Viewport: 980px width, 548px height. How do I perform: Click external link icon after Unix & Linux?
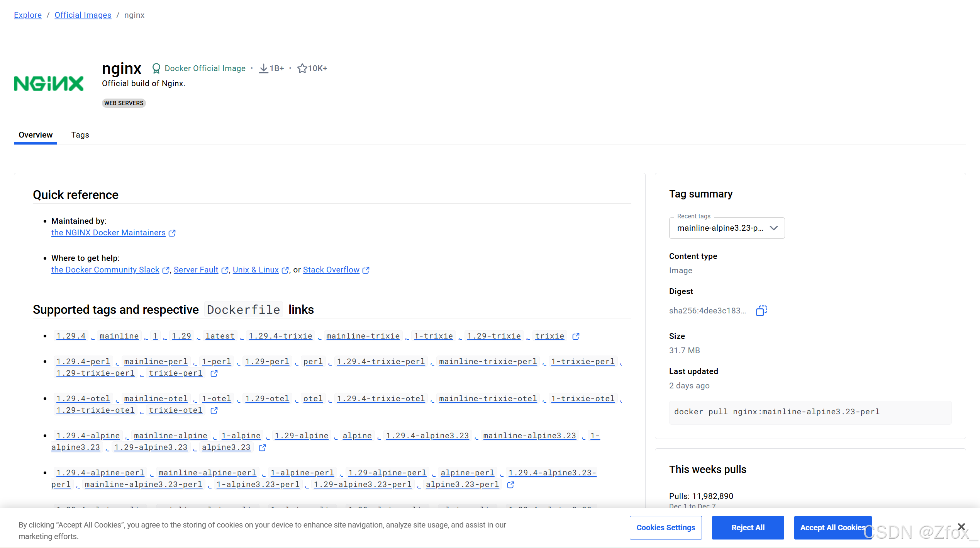point(285,270)
